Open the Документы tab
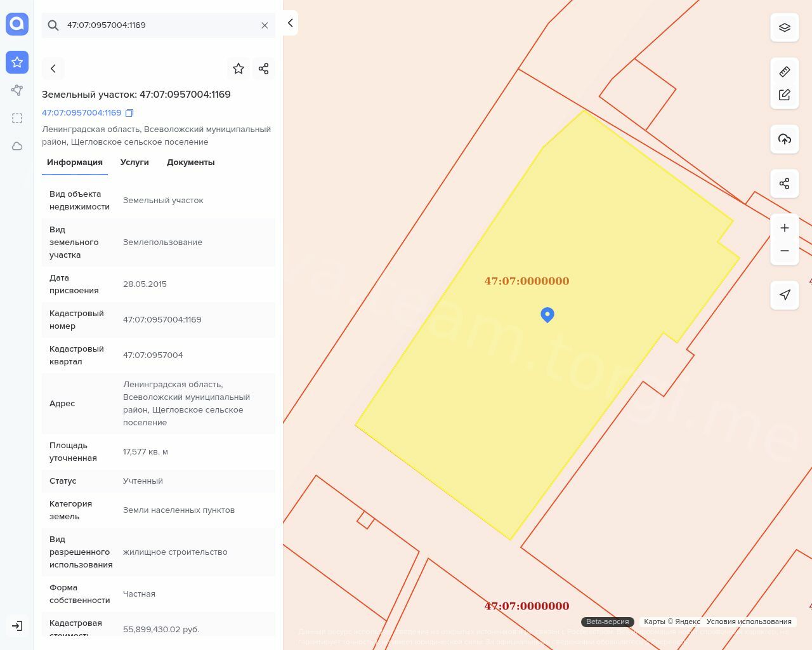Viewport: 812px width, 650px height. tap(190, 162)
